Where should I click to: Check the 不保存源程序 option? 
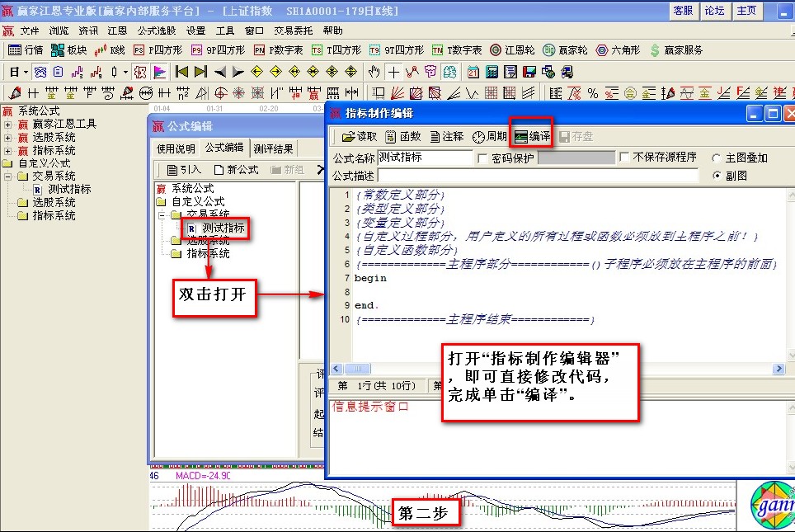(623, 158)
